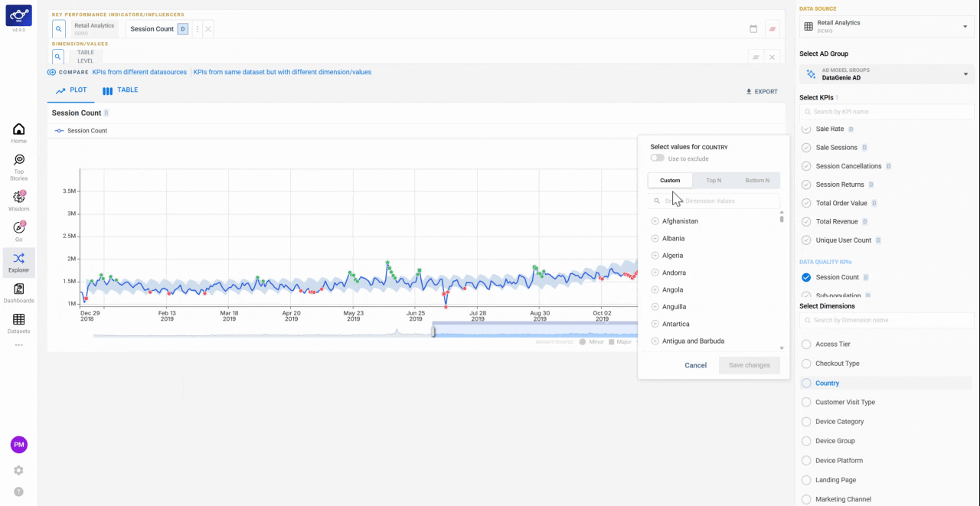Open Session Count three-dot options
Screen dimensions: 980x506
tap(197, 29)
